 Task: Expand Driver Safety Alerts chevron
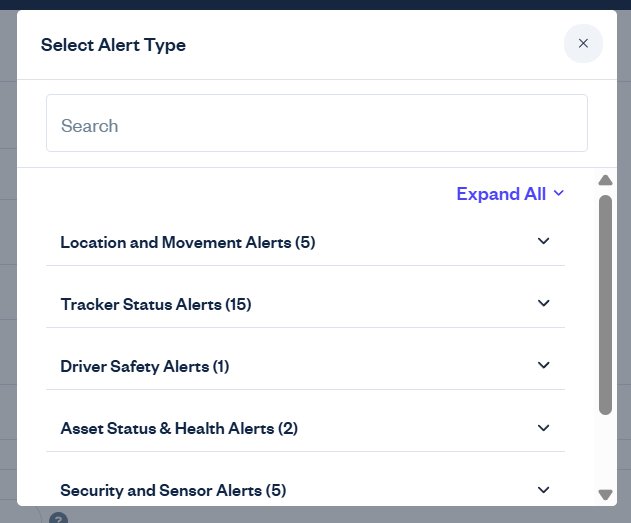tap(543, 365)
